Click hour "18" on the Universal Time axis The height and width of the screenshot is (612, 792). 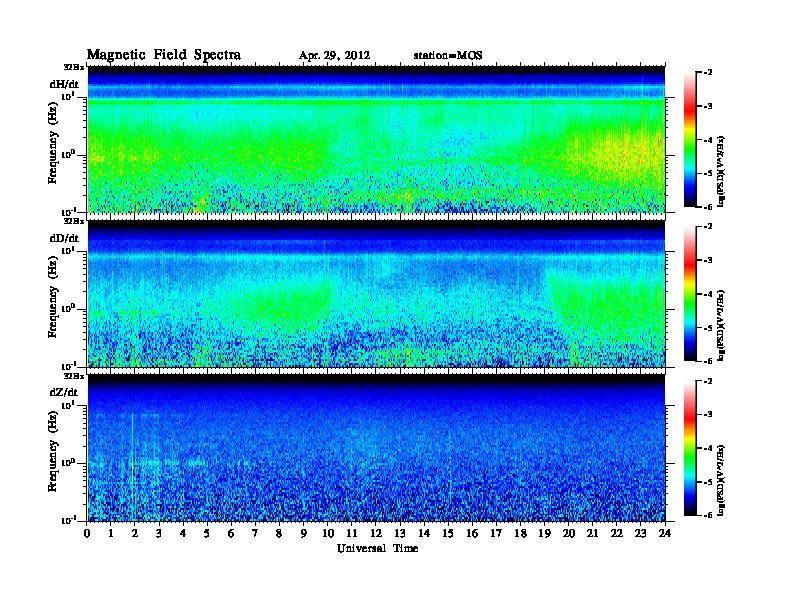(520, 533)
